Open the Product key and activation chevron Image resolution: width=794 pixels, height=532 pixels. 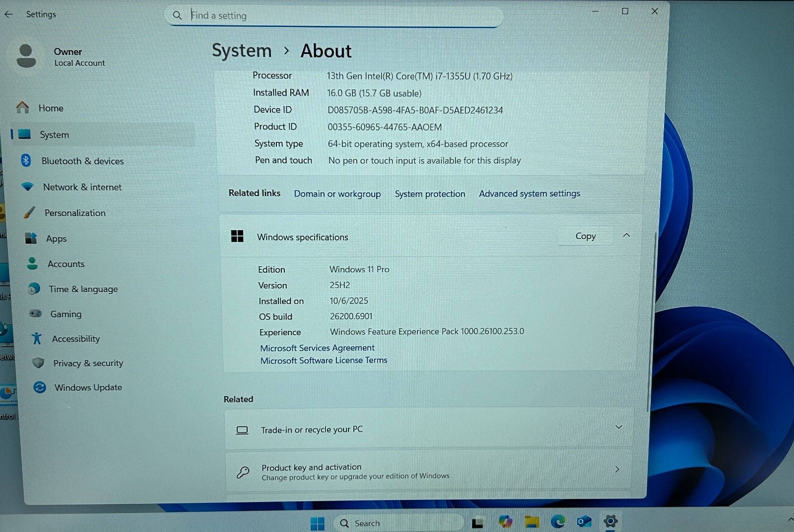(617, 469)
